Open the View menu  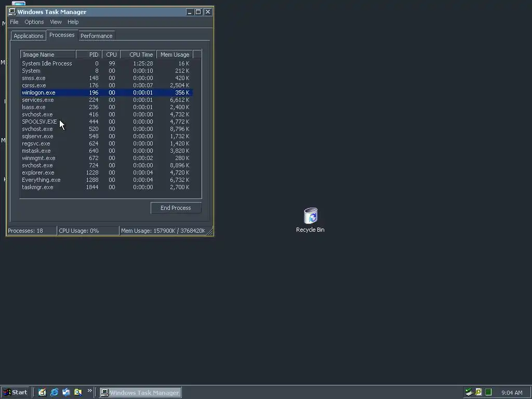coord(56,22)
